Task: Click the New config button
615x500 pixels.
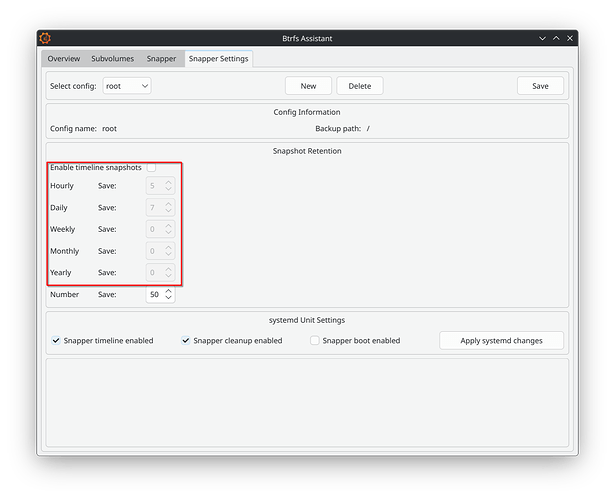Action: pos(308,86)
